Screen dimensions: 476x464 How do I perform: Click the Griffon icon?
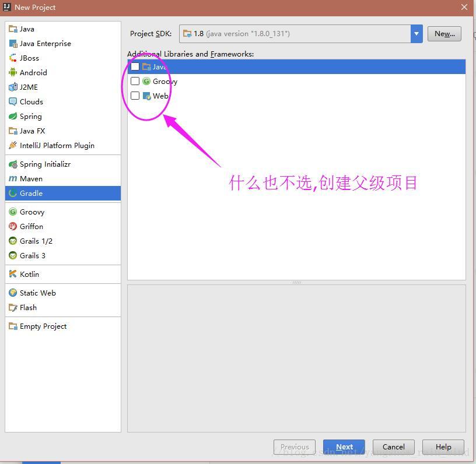click(x=13, y=226)
